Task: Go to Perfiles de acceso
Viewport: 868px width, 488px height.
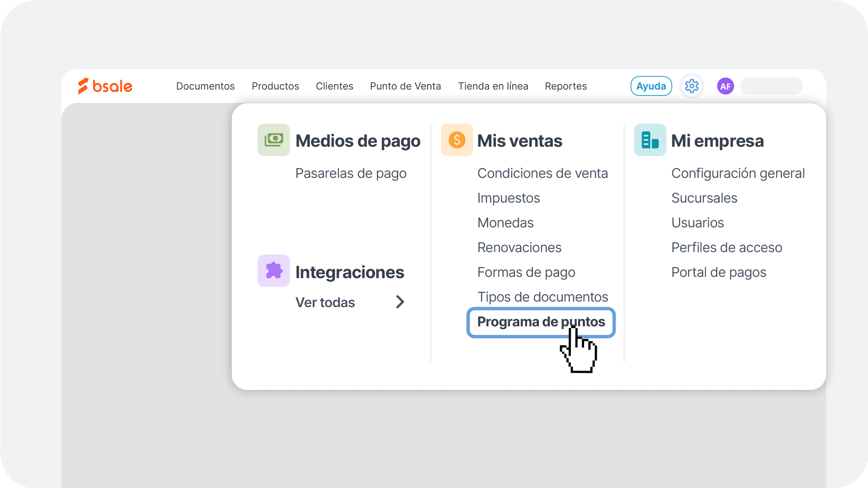Action: 727,247
